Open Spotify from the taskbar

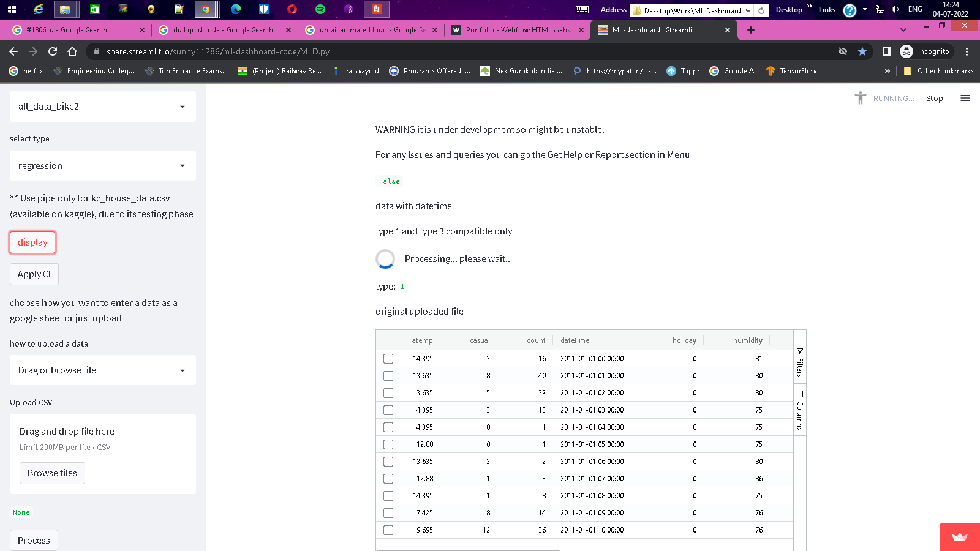click(x=320, y=9)
